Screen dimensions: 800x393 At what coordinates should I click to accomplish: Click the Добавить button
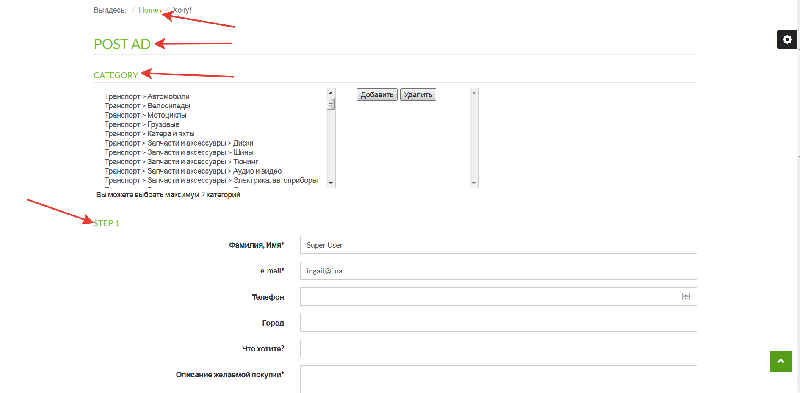click(x=377, y=95)
